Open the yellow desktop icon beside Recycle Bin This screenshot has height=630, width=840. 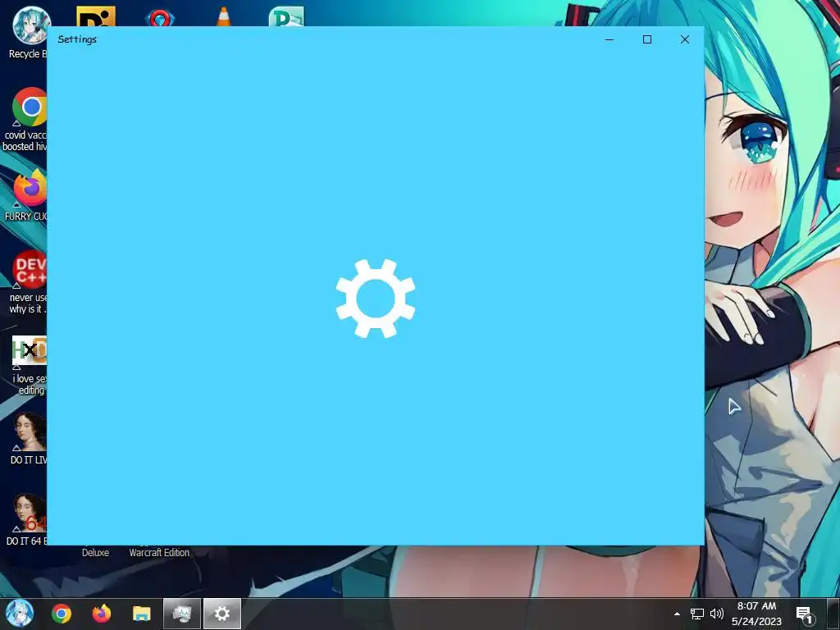96,16
